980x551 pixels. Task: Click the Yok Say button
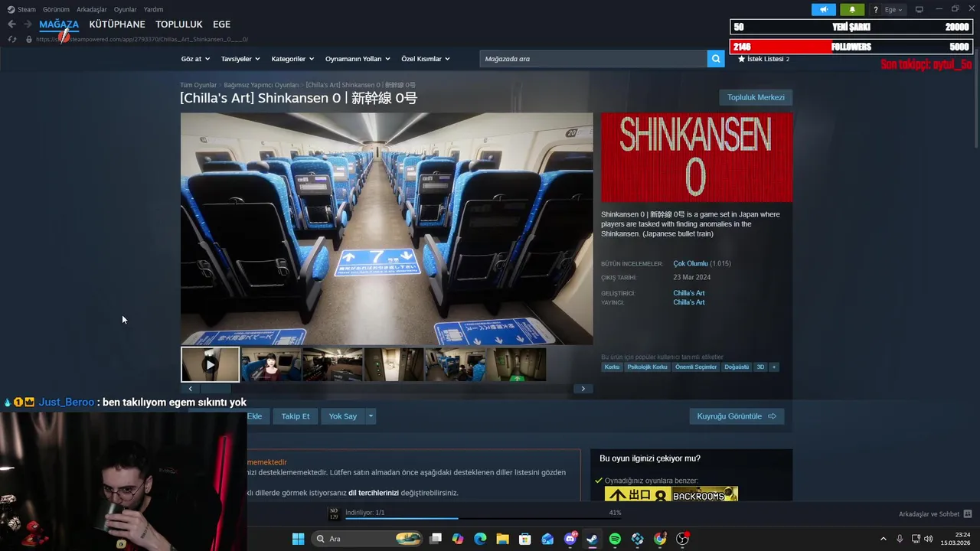pyautogui.click(x=343, y=416)
